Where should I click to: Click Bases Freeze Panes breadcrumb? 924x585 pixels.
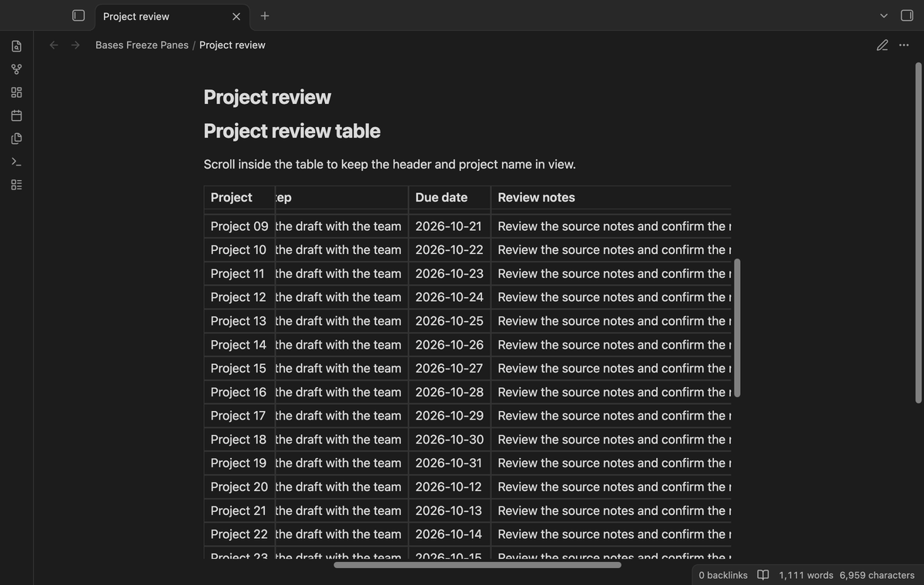click(142, 45)
